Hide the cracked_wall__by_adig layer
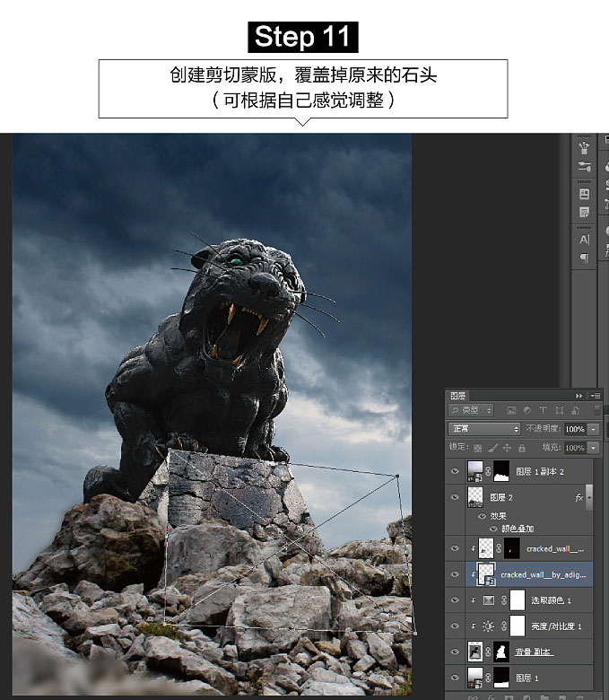This screenshot has height=700, width=609. (x=455, y=574)
